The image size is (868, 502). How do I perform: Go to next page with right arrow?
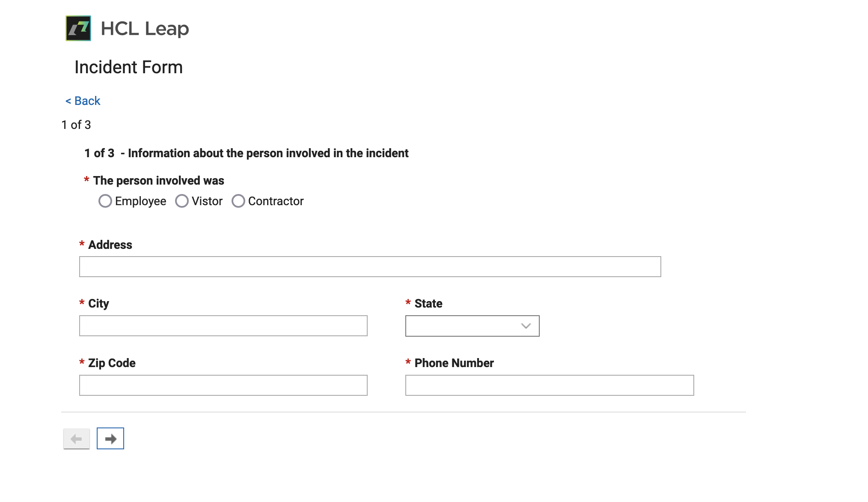110,438
